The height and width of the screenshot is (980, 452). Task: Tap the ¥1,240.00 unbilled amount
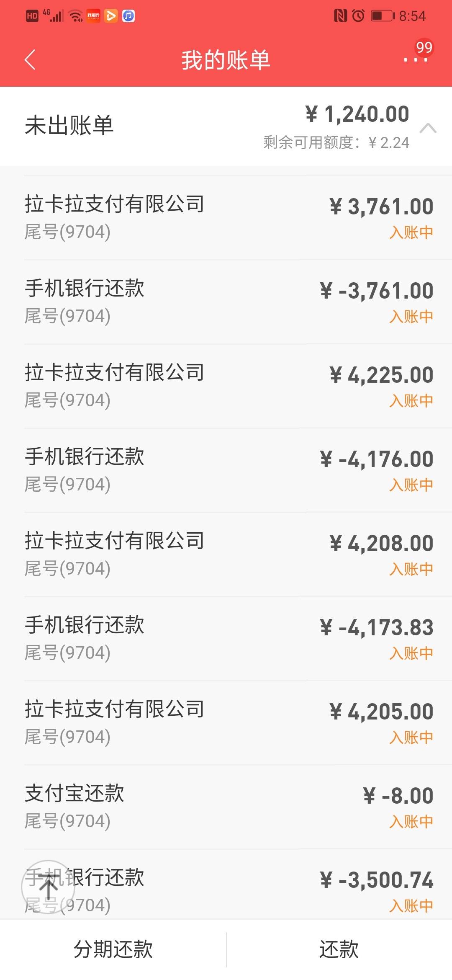pyautogui.click(x=357, y=114)
